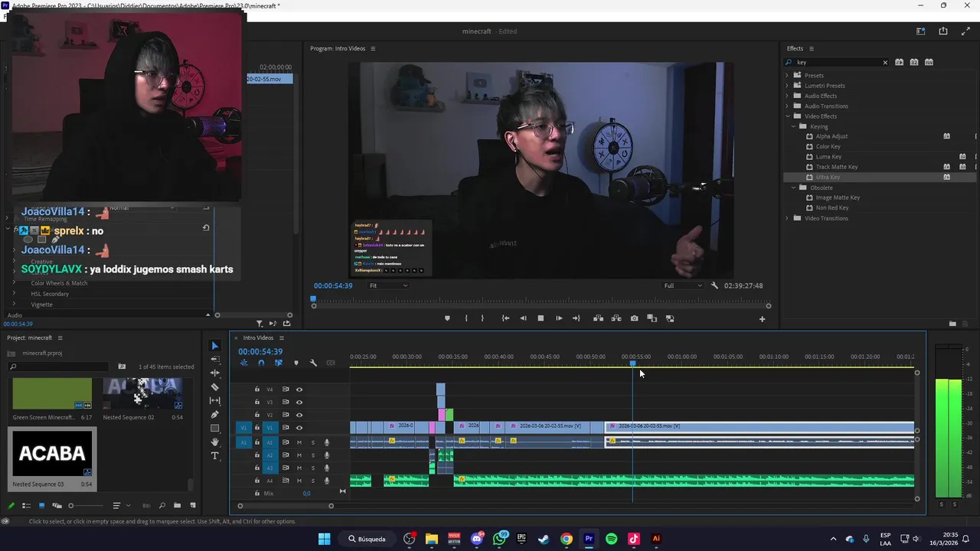This screenshot has width=980, height=551.
Task: Enable voice-over record on A4
Action: click(327, 481)
